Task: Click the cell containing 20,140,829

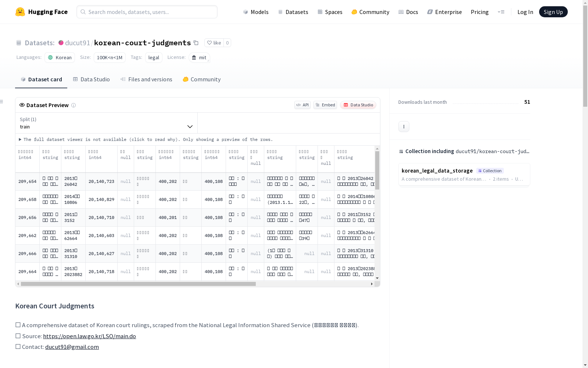Action: 101,199
